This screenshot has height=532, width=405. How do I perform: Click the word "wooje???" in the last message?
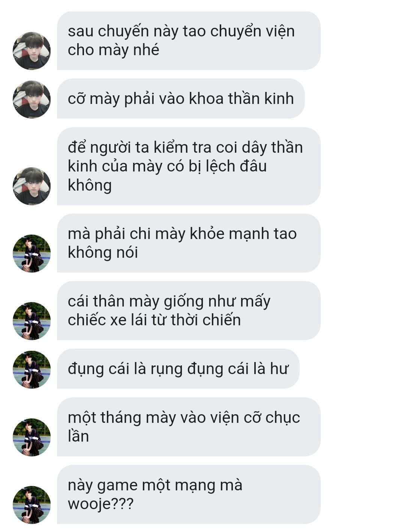(100, 504)
